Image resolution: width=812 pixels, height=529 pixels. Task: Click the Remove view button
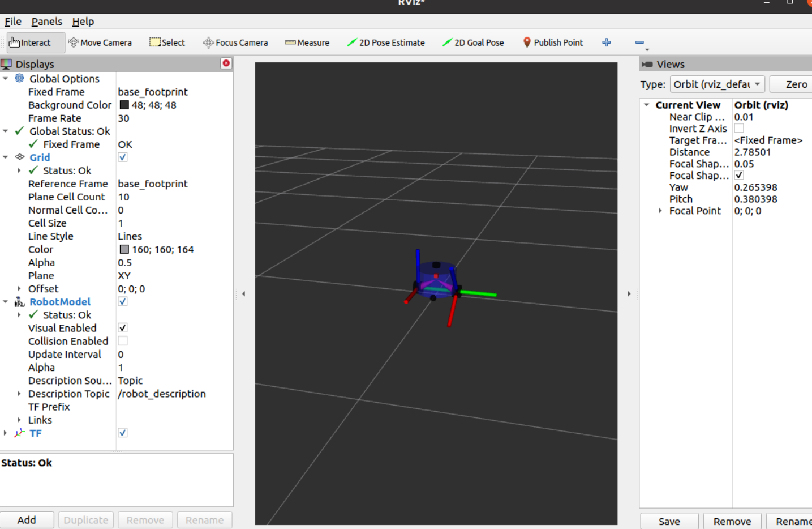point(732,521)
